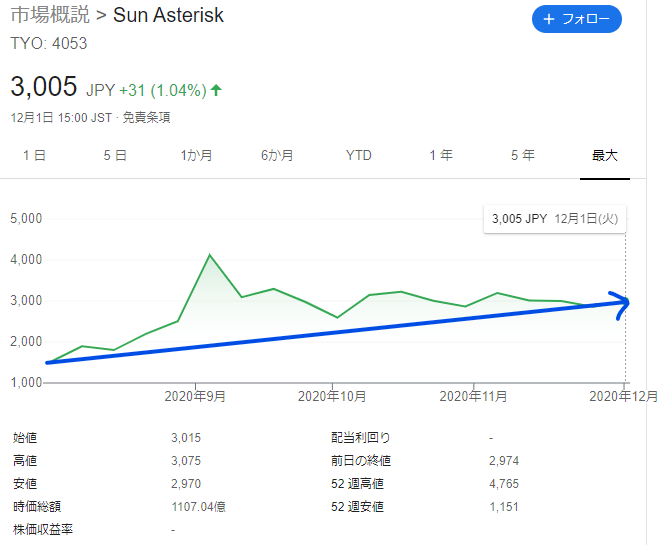Select the 1か月 range tab
This screenshot has height=545, width=667.
(196, 155)
